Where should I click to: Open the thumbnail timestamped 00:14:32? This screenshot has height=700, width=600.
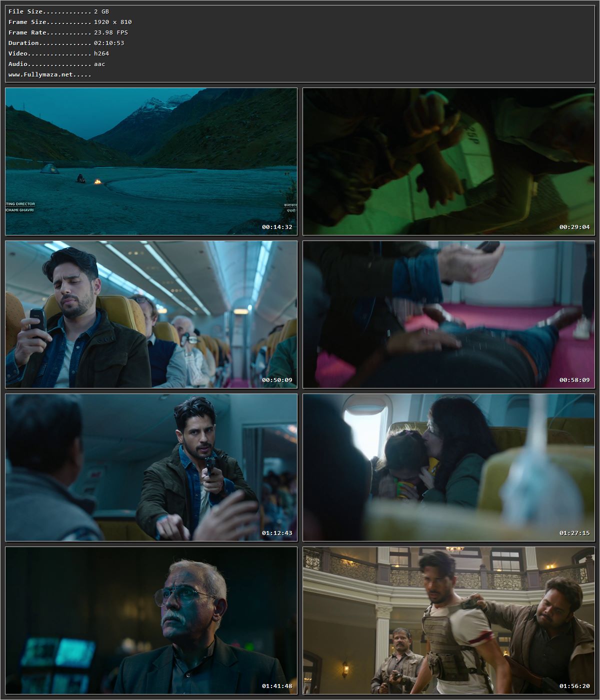pos(151,161)
